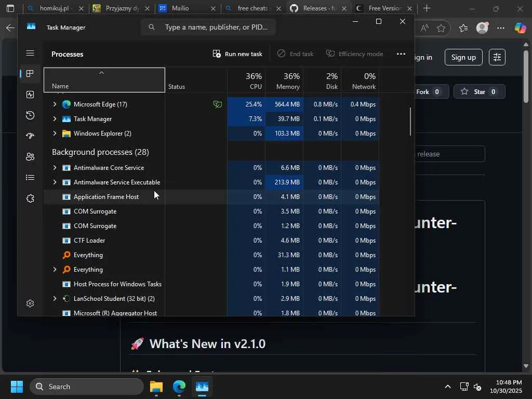Viewport: 532px width, 399px height.
Task: Click the GitHub Sign up button
Action: (x=463, y=57)
